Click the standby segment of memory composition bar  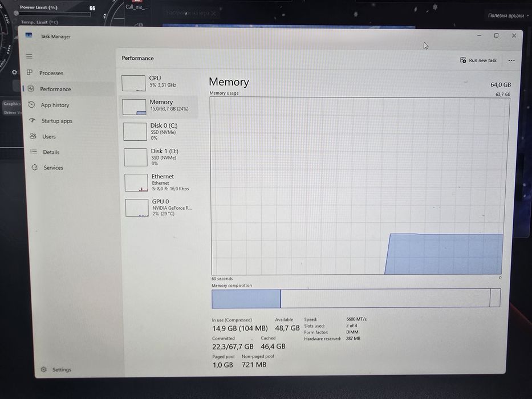(385, 298)
